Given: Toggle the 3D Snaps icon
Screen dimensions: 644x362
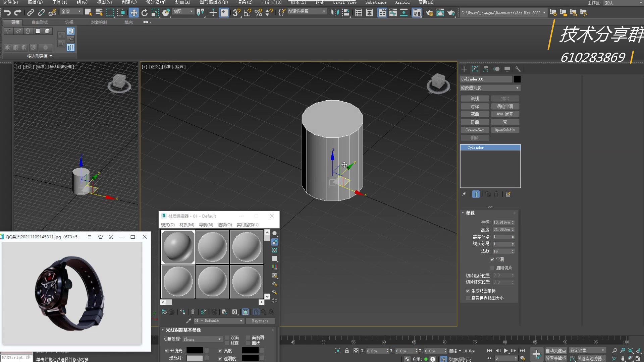Looking at the screenshot, I should pos(236,13).
